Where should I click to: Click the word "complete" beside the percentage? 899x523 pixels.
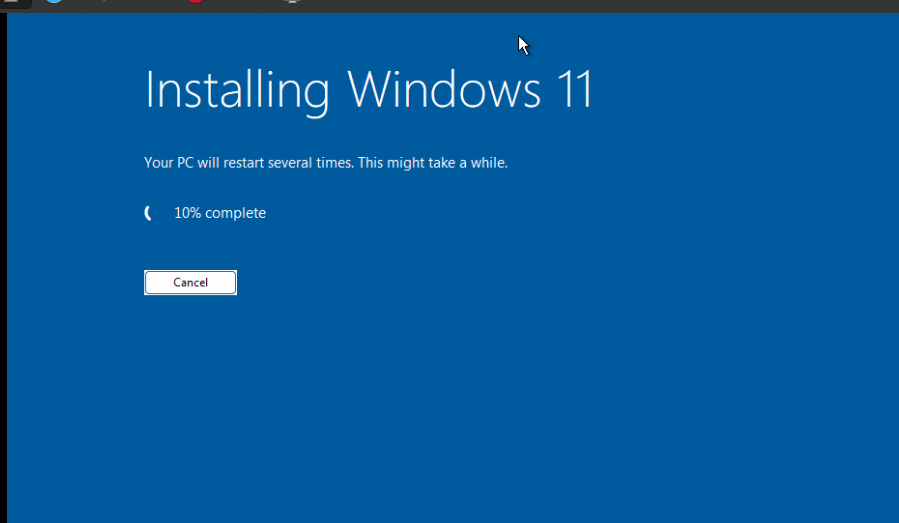[236, 213]
